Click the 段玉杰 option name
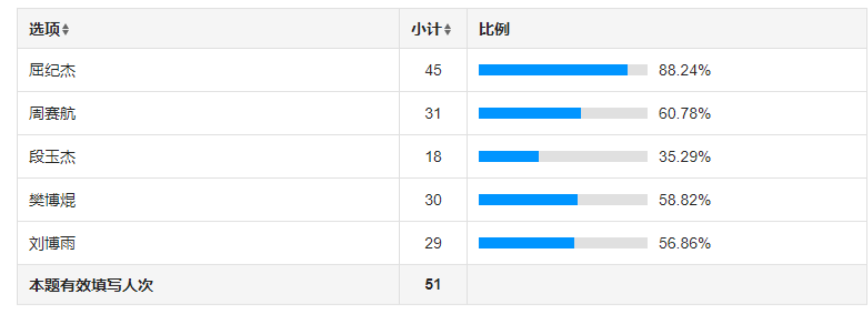The image size is (868, 310). [52, 157]
